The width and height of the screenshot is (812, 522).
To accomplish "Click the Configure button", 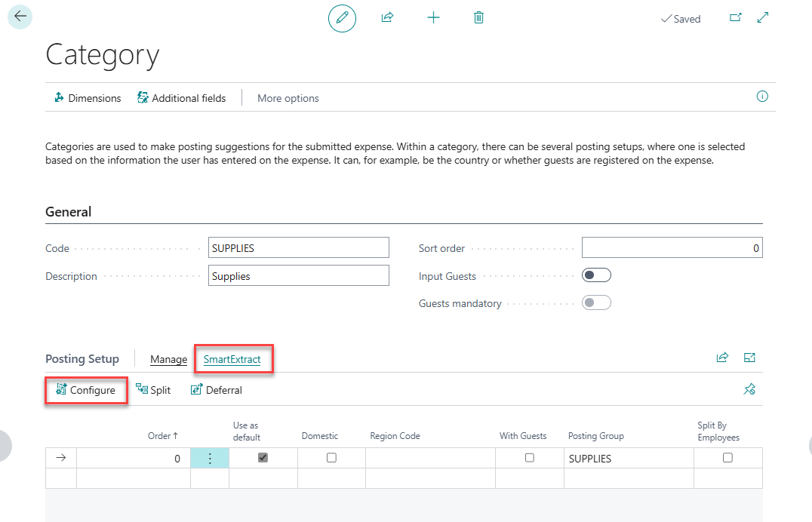I will point(85,390).
